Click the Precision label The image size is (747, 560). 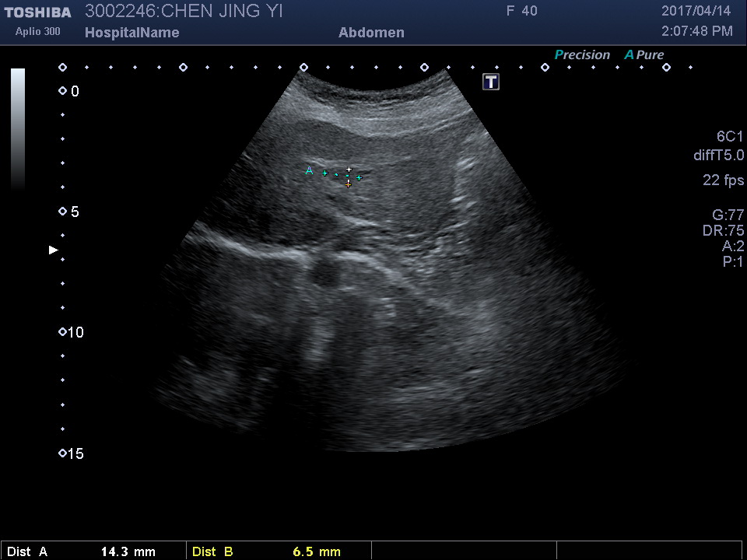click(x=582, y=55)
